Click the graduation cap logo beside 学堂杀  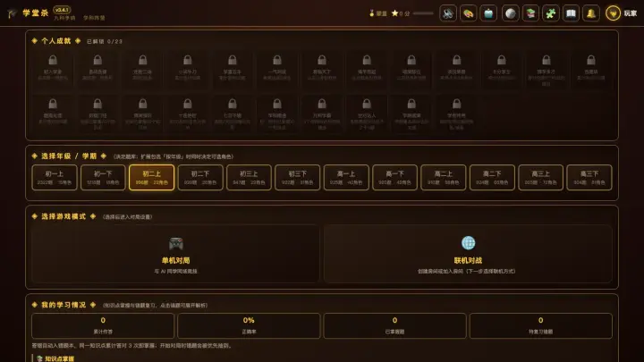pyautogui.click(x=13, y=13)
